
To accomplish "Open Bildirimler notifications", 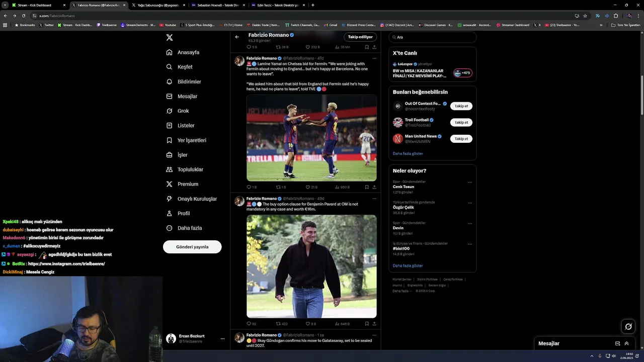I will click(x=184, y=81).
